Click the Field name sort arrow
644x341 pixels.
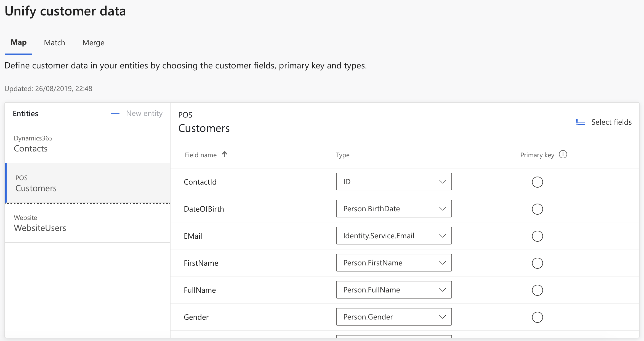click(225, 154)
